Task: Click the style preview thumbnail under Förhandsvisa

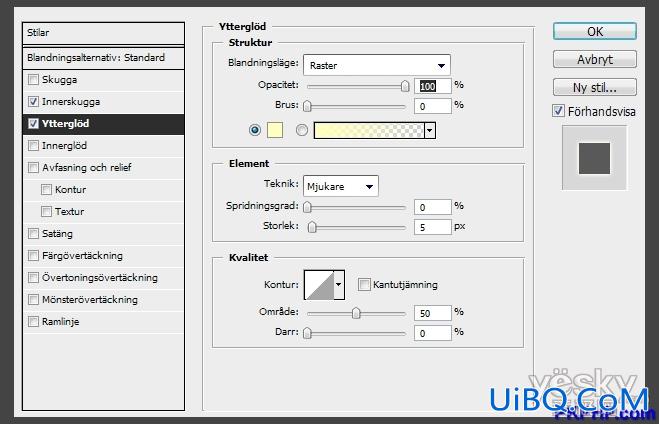Action: tap(594, 158)
